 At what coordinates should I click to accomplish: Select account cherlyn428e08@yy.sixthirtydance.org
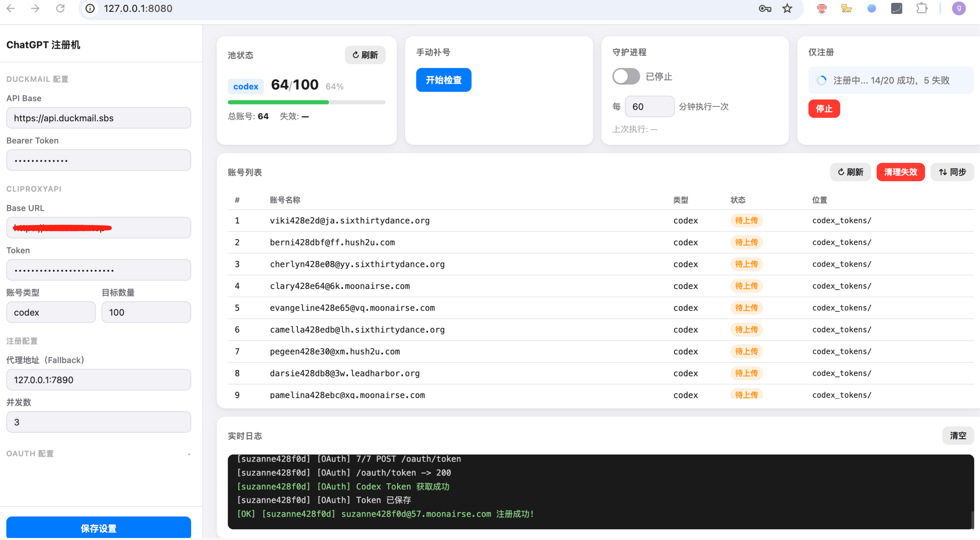click(x=357, y=264)
